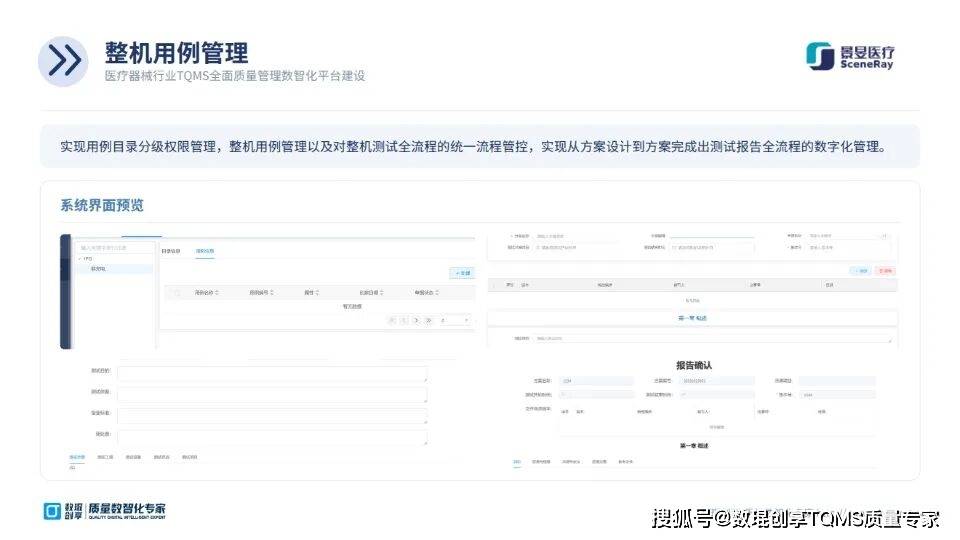Sort by the 用例名称 column arrows
This screenshot has height=540, width=960.
[x=217, y=293]
